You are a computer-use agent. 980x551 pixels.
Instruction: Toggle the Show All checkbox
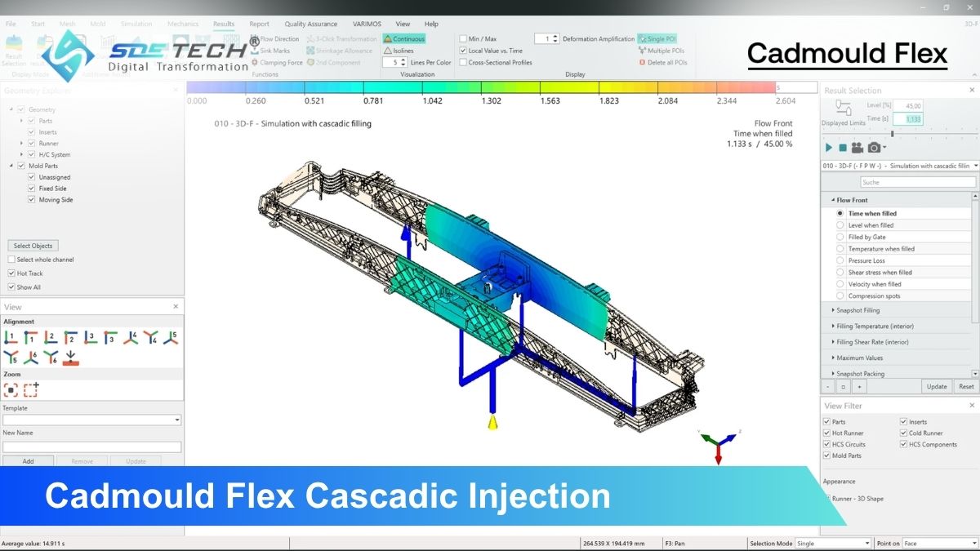click(x=11, y=287)
